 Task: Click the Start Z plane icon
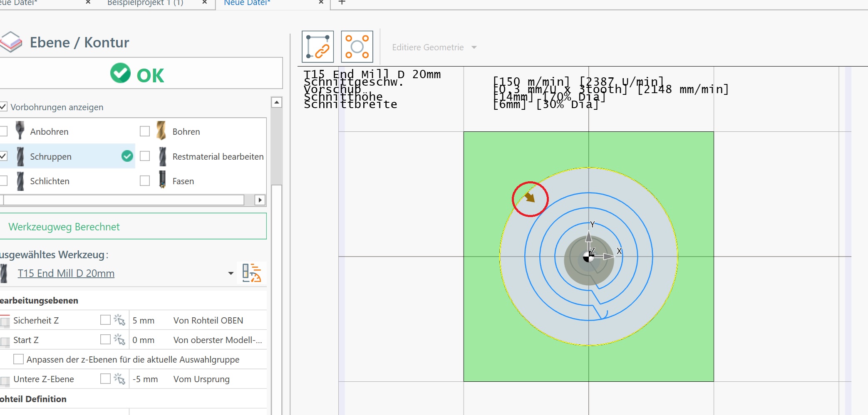5,341
